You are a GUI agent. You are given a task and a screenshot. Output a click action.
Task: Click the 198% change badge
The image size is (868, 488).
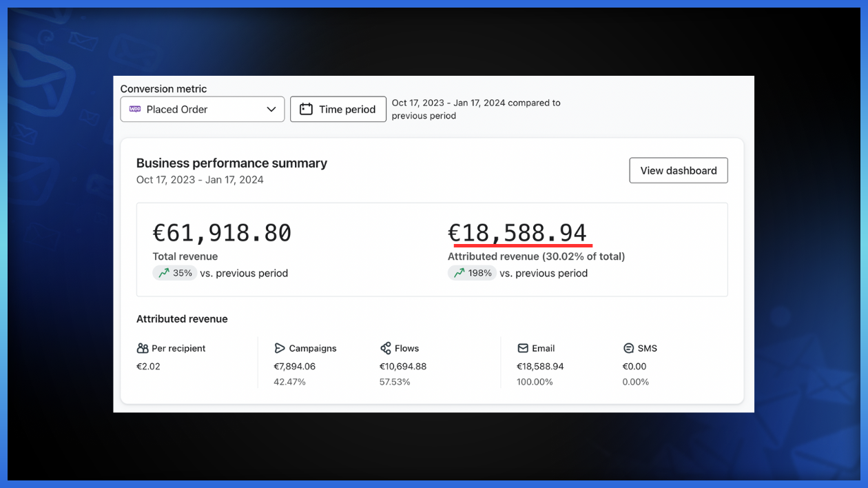(472, 273)
